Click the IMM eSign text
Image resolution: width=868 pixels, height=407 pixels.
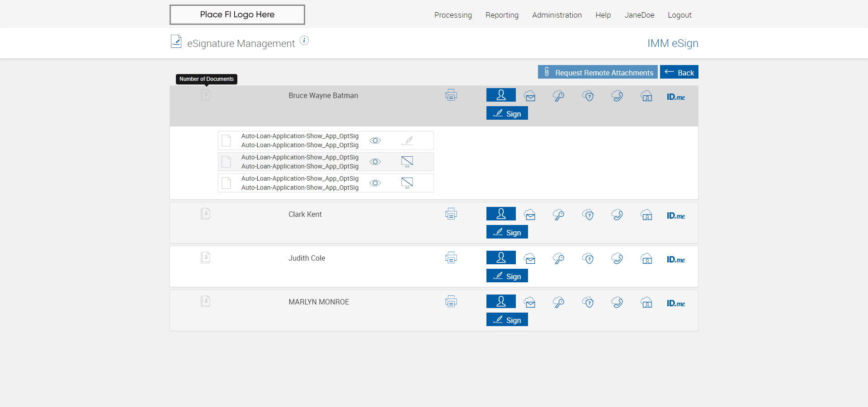[x=673, y=43]
